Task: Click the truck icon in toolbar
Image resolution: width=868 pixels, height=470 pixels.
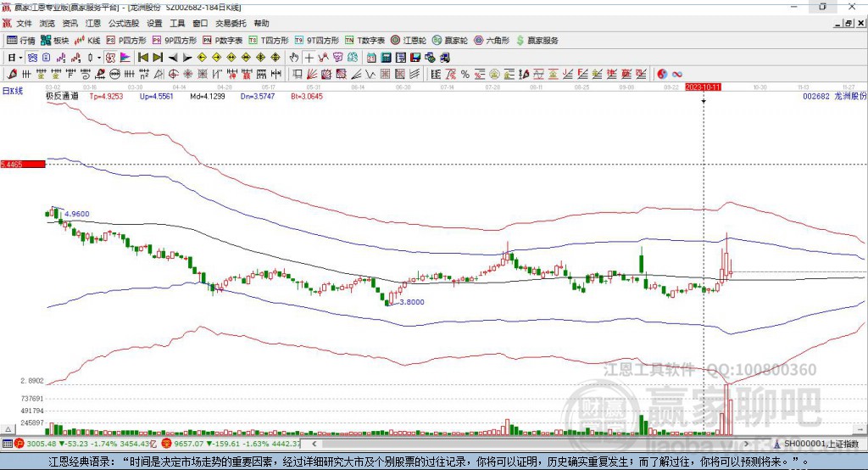Action: click(x=444, y=58)
